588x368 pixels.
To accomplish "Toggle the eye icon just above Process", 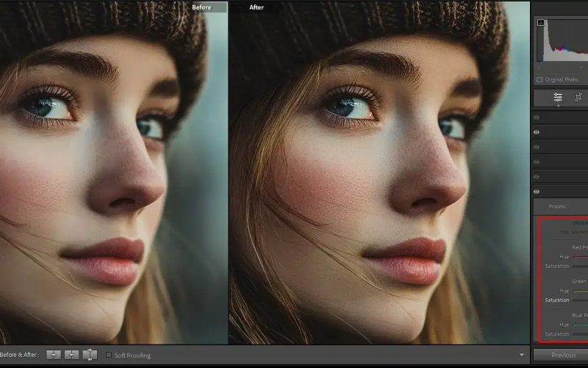I will pos(537,191).
